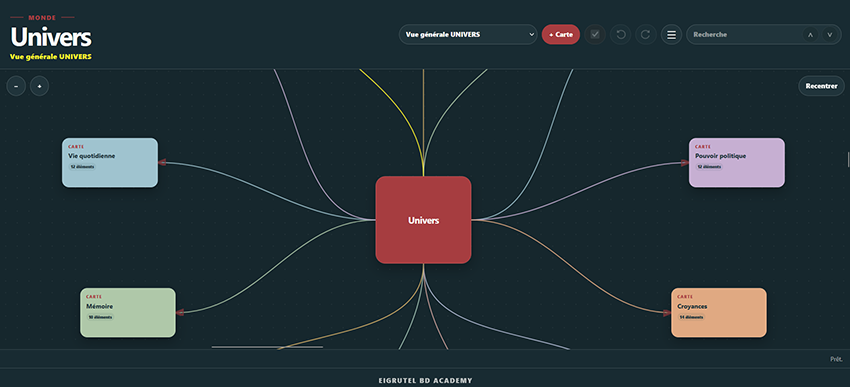This screenshot has height=387, width=850.
Task: Undo the last action
Action: coord(621,35)
